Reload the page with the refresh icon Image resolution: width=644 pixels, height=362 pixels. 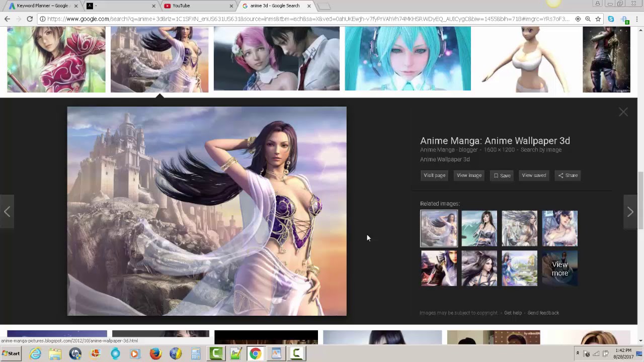tap(30, 19)
